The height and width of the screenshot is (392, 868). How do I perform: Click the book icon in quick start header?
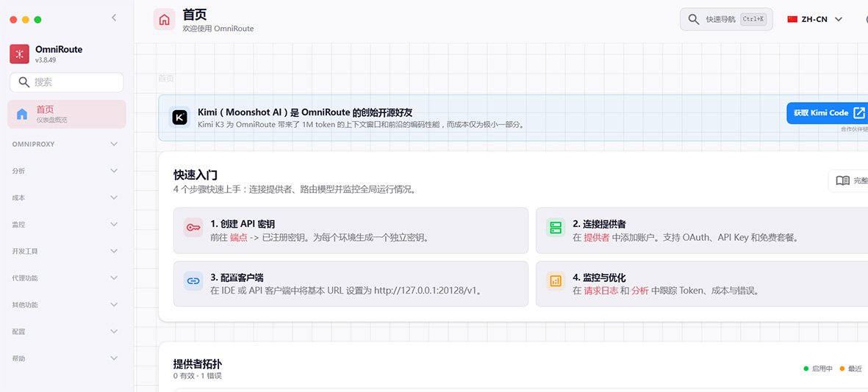coord(842,181)
